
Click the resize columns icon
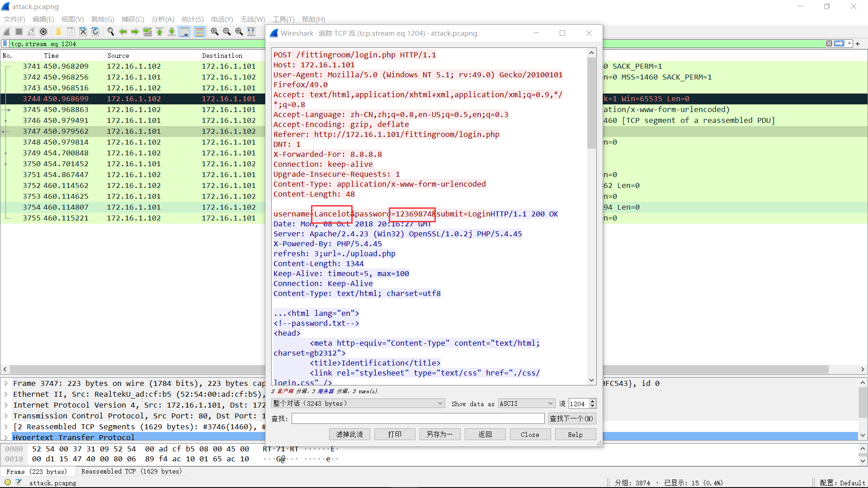251,32
